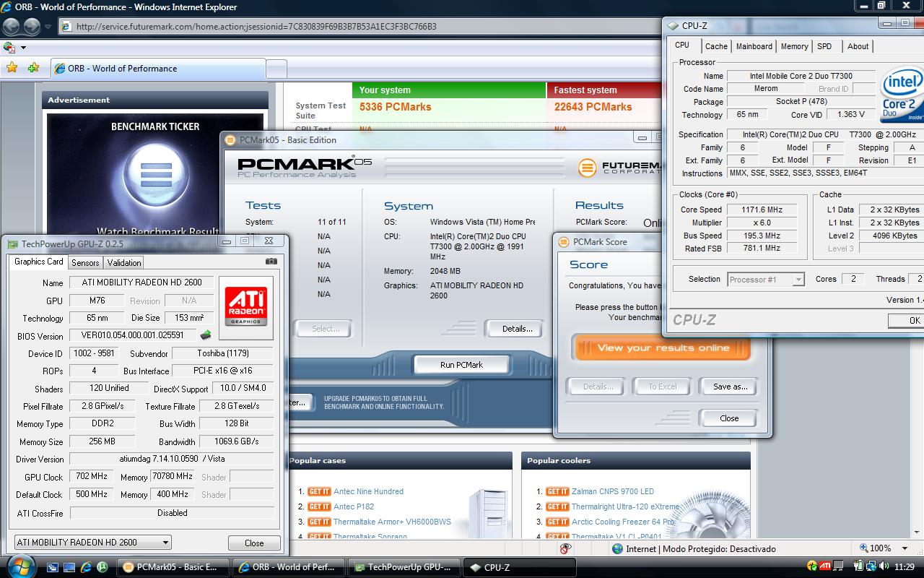
Task: Click the GPU-Z Name field value
Action: pos(142,282)
